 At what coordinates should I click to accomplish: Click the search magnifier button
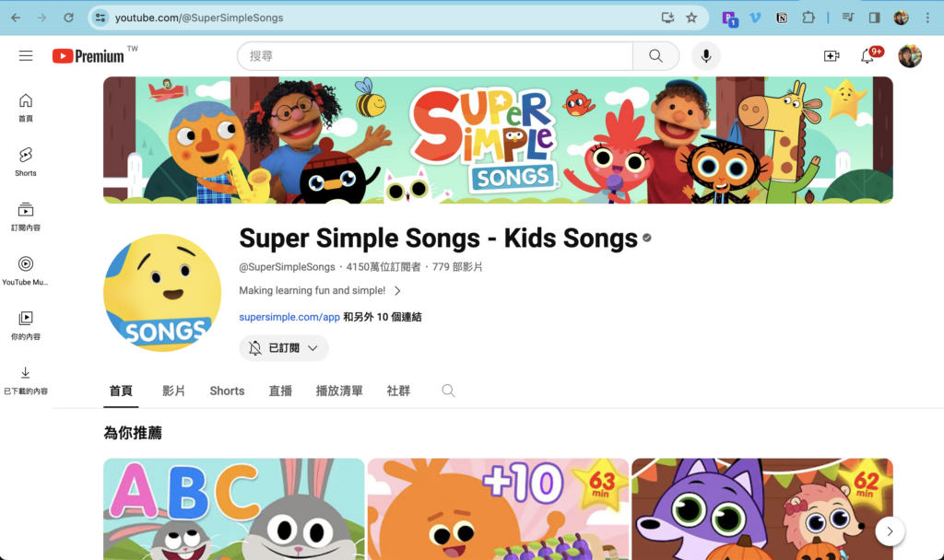pos(655,56)
